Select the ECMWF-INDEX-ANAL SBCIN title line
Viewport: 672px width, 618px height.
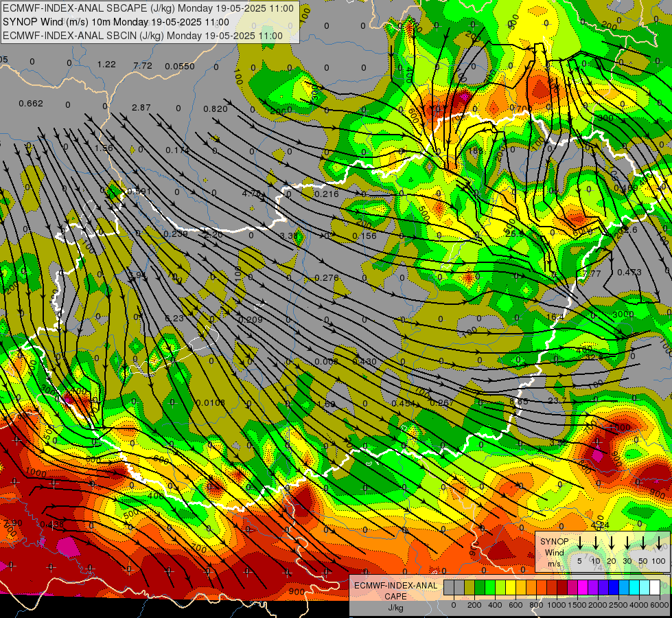pos(143,36)
